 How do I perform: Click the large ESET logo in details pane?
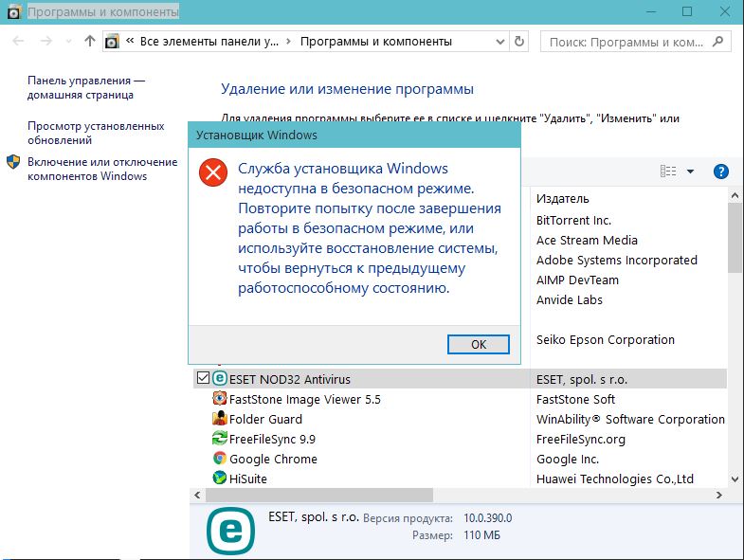(230, 531)
